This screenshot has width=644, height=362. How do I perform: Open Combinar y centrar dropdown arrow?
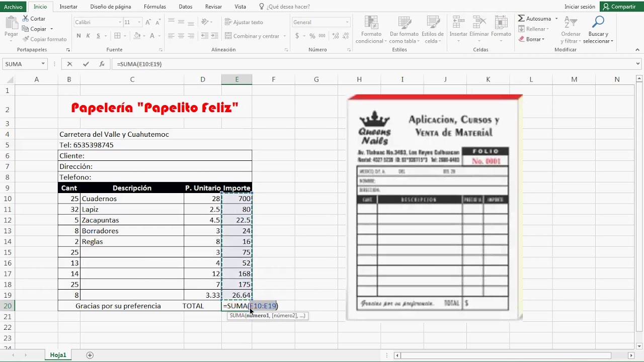285,36
